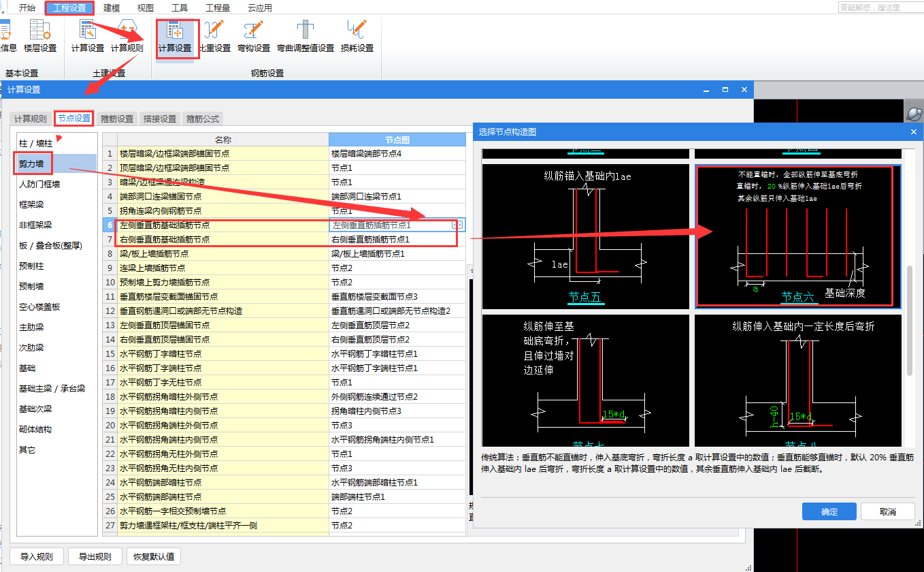Switch to 开始 menu tab
Viewport: 924px width, 572px height.
[27, 7]
